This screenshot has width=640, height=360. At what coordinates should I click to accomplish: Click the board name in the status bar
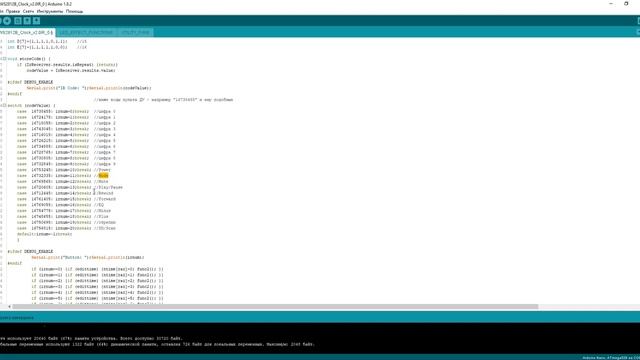tap(611, 358)
